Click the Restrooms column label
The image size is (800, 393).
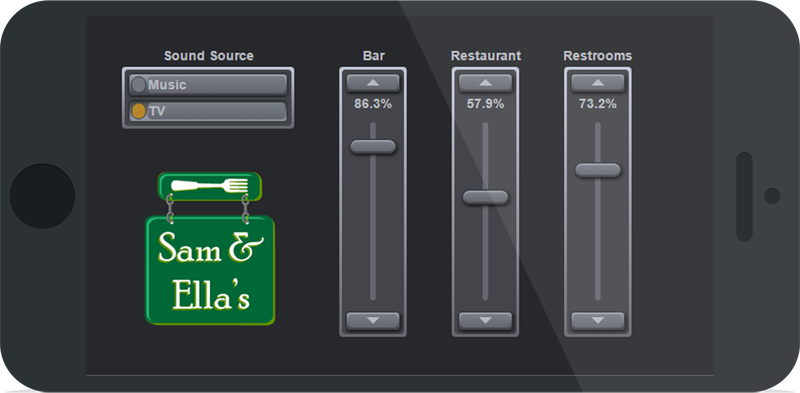click(597, 56)
